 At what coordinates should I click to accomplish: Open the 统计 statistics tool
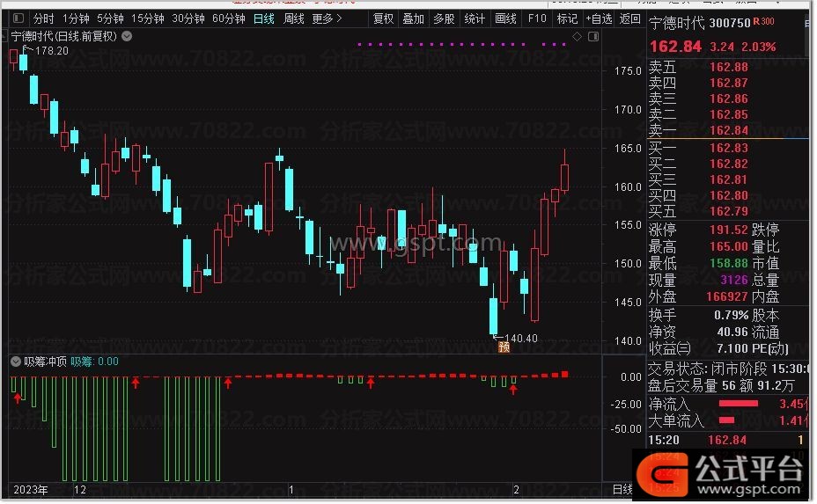pyautogui.click(x=475, y=18)
